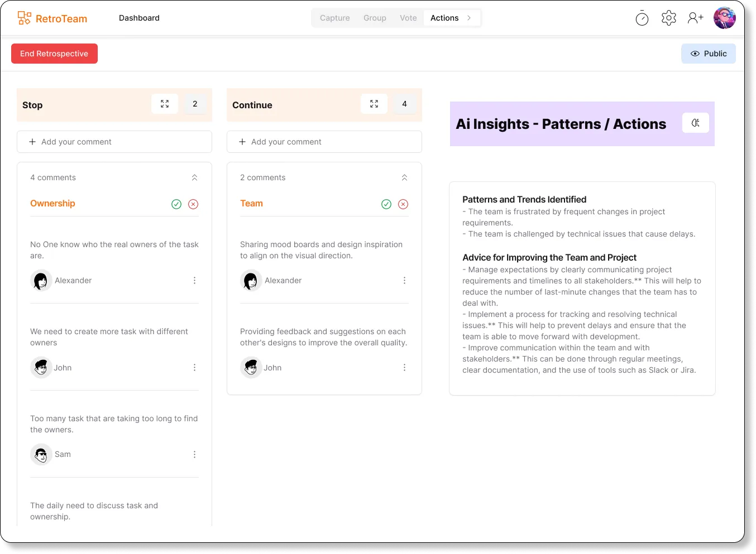Reject the Ownership group with red X

click(x=193, y=204)
